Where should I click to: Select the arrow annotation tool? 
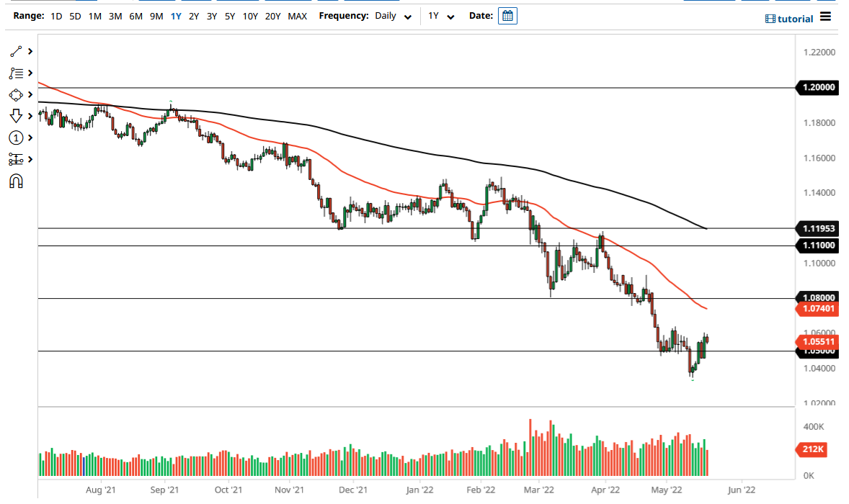[14, 116]
